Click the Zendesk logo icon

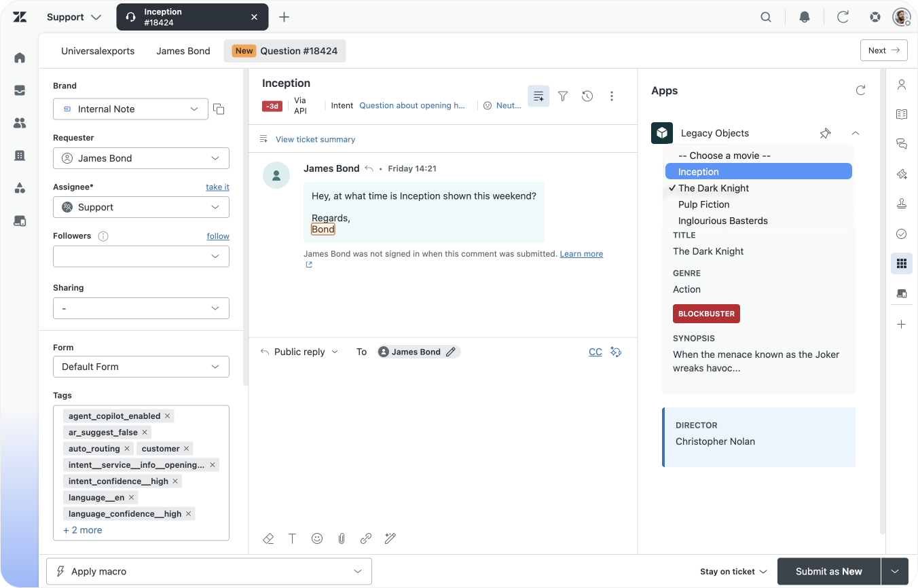pos(20,17)
